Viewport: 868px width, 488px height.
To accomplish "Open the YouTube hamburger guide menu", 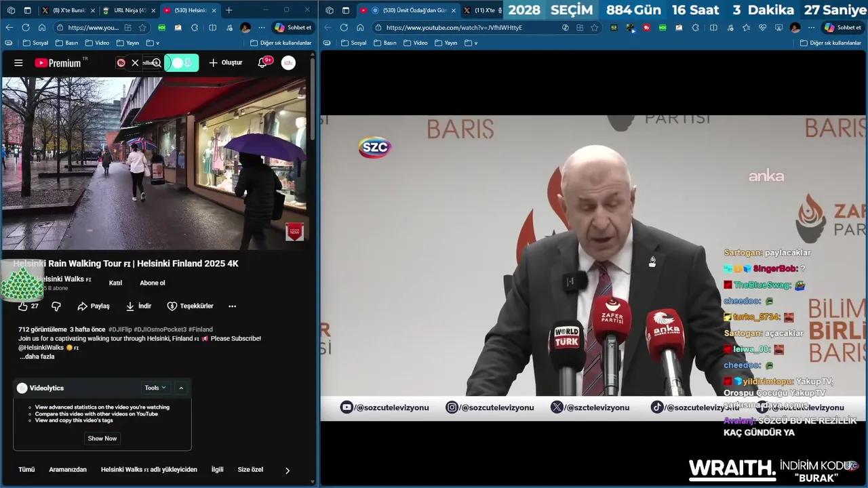I will tap(18, 63).
